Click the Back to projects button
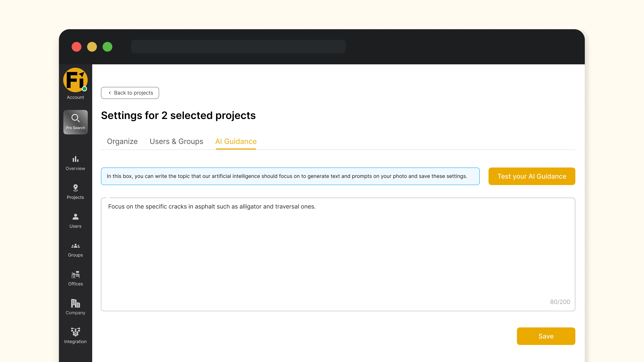 pyautogui.click(x=130, y=93)
